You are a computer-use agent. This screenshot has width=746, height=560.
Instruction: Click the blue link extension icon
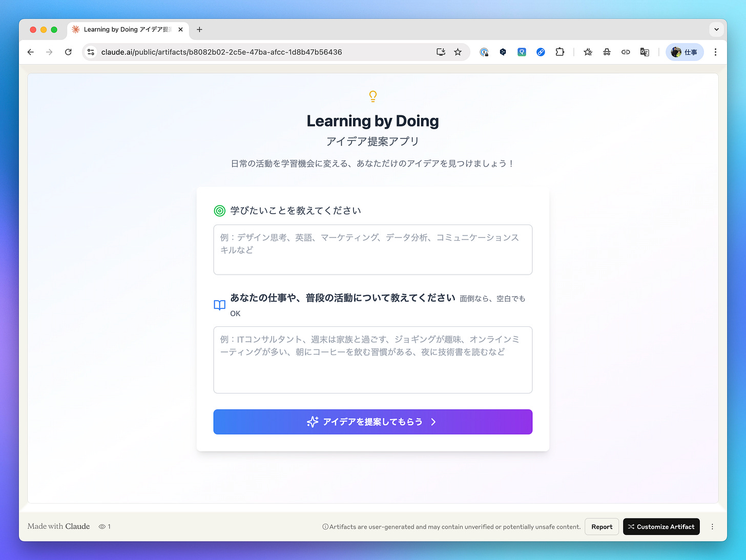tap(541, 52)
